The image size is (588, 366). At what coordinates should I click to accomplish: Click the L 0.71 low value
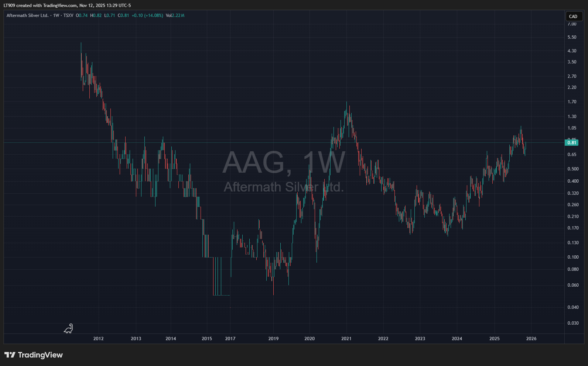[110, 15]
